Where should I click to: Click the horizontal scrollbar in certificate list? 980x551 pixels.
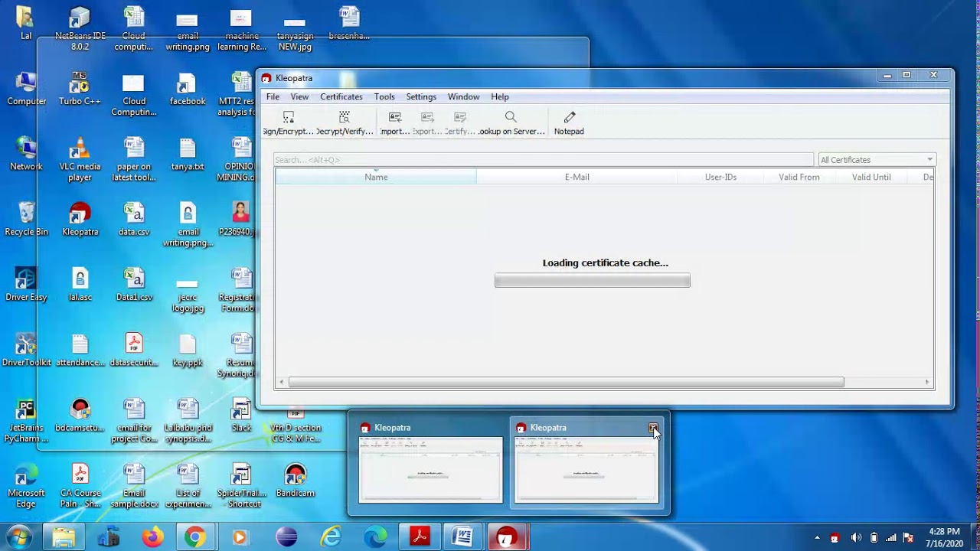(566, 382)
